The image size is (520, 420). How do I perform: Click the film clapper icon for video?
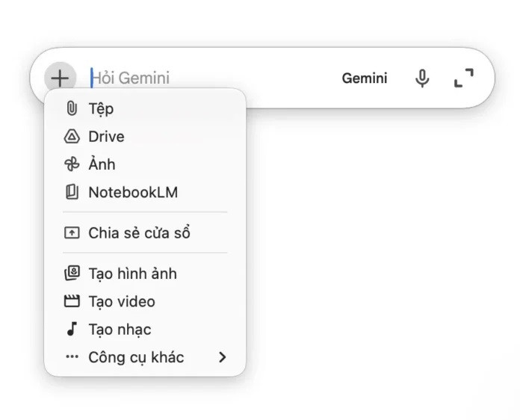point(72,302)
